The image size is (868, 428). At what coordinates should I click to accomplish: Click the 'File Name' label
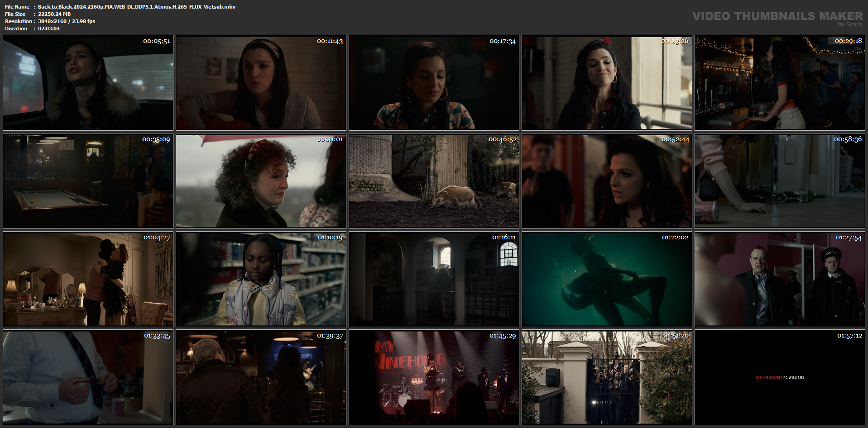17,7
